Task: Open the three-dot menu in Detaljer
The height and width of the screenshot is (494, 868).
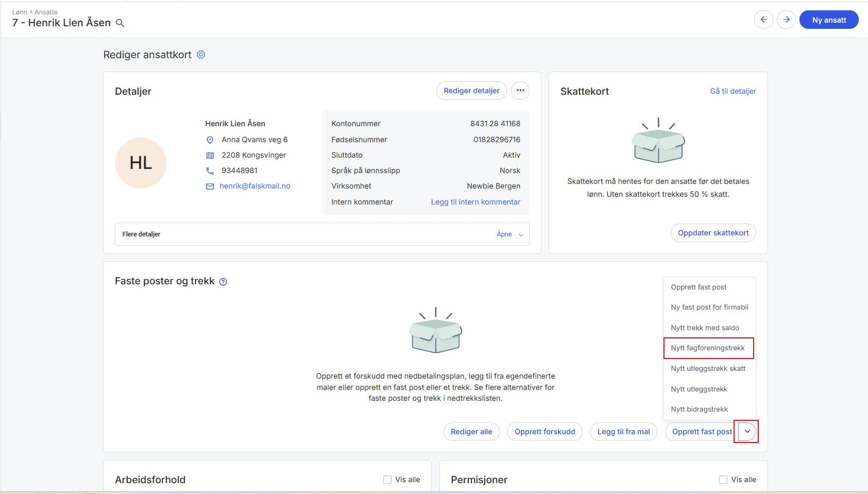Action: pyautogui.click(x=520, y=91)
